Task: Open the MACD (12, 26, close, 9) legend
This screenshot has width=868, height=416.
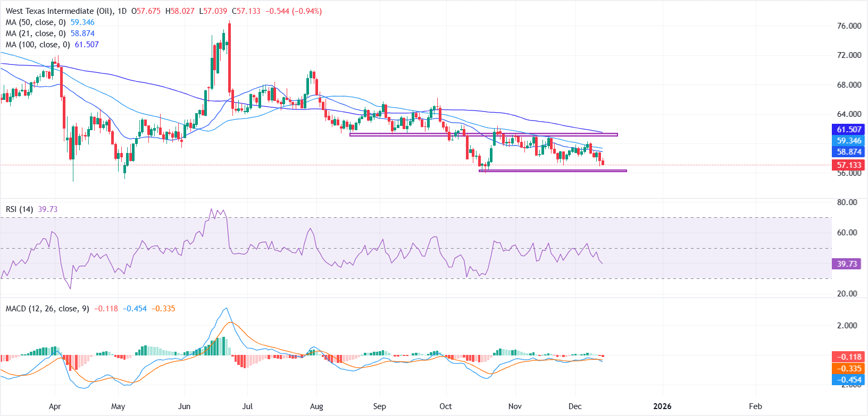Action: tap(47, 309)
